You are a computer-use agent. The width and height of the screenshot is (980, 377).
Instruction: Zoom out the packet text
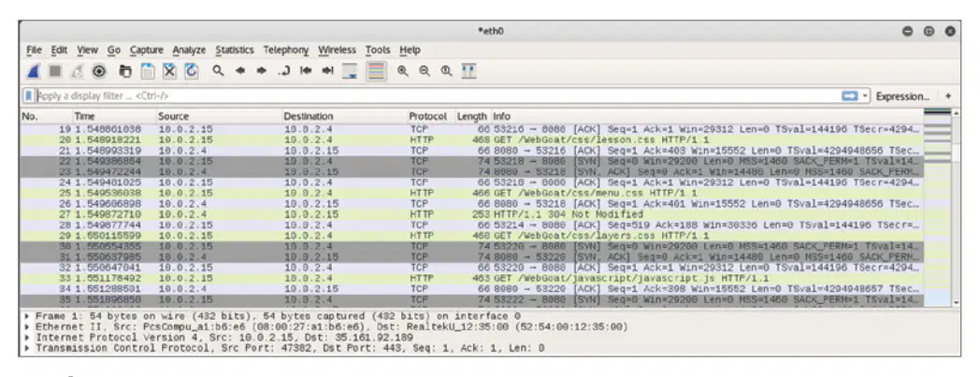pos(425,71)
